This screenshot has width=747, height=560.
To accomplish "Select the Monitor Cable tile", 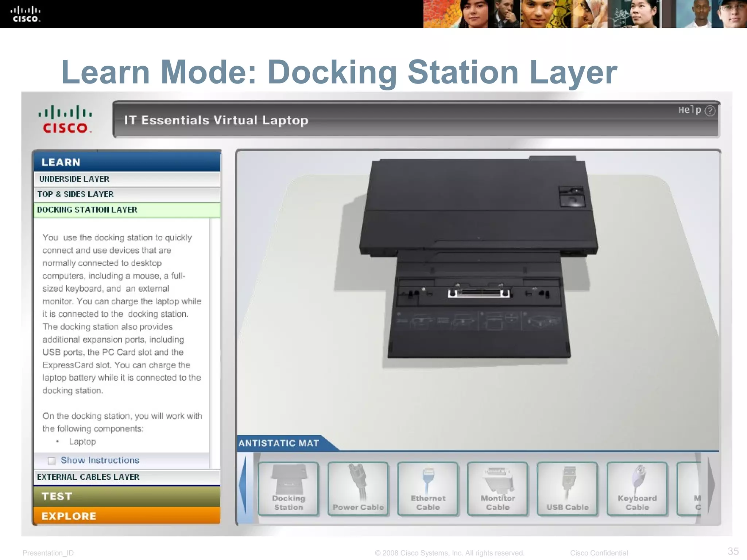I will coord(498,489).
